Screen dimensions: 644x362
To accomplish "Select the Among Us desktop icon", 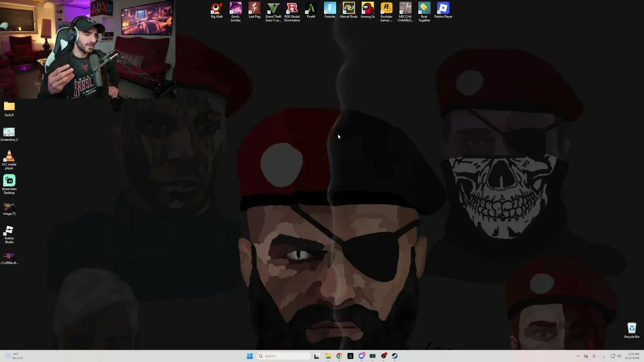I will pyautogui.click(x=368, y=11).
